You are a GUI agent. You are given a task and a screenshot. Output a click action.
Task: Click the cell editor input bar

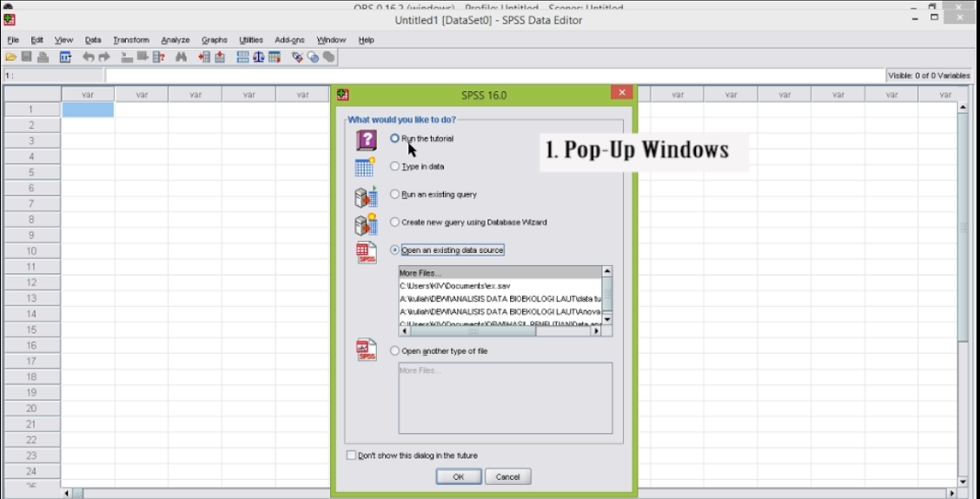pos(495,76)
